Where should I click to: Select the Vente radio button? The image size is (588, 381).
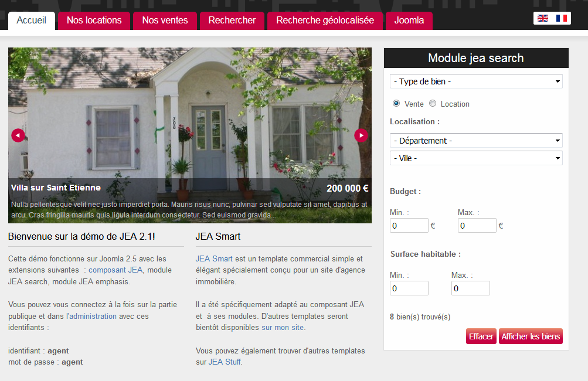396,103
